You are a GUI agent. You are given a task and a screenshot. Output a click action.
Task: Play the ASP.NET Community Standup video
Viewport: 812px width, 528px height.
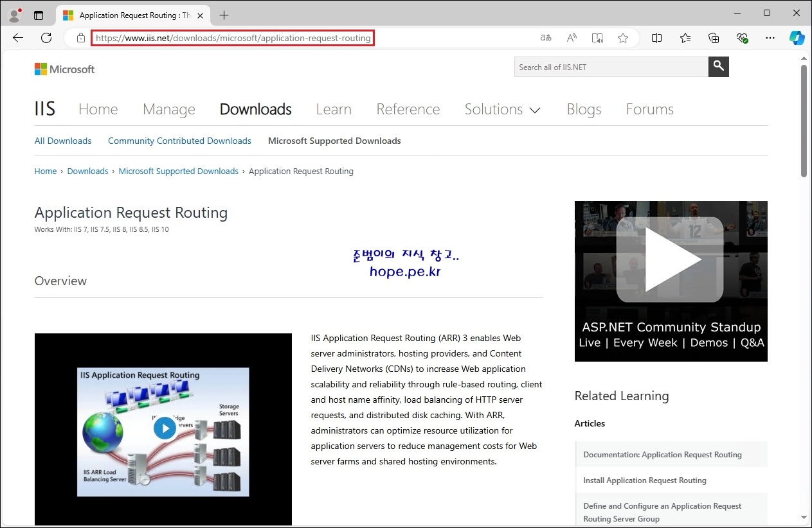coord(671,260)
